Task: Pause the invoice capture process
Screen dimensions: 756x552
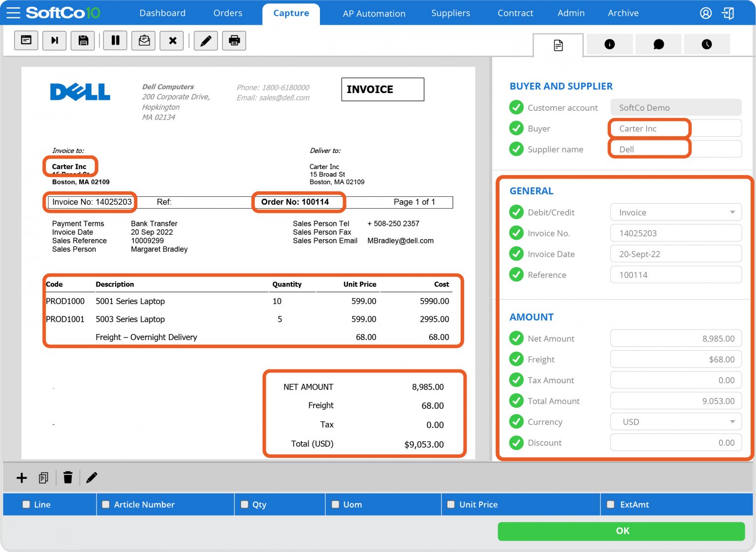Action: coord(115,40)
